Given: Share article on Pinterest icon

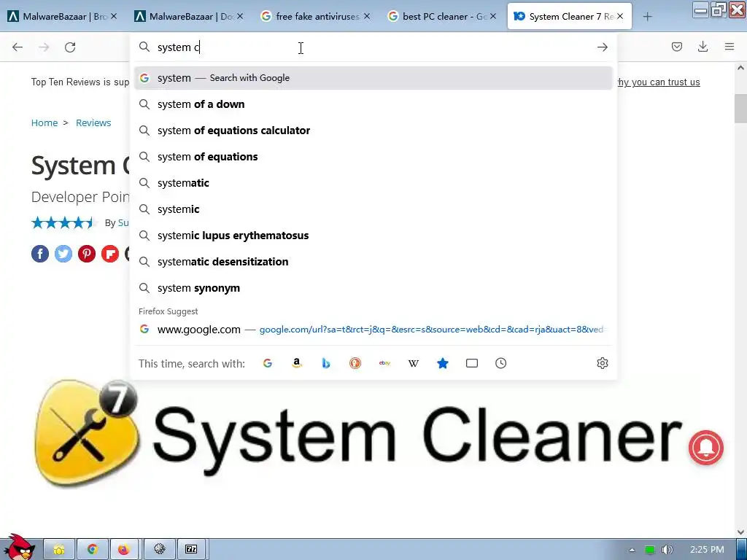Looking at the screenshot, I should click(87, 254).
